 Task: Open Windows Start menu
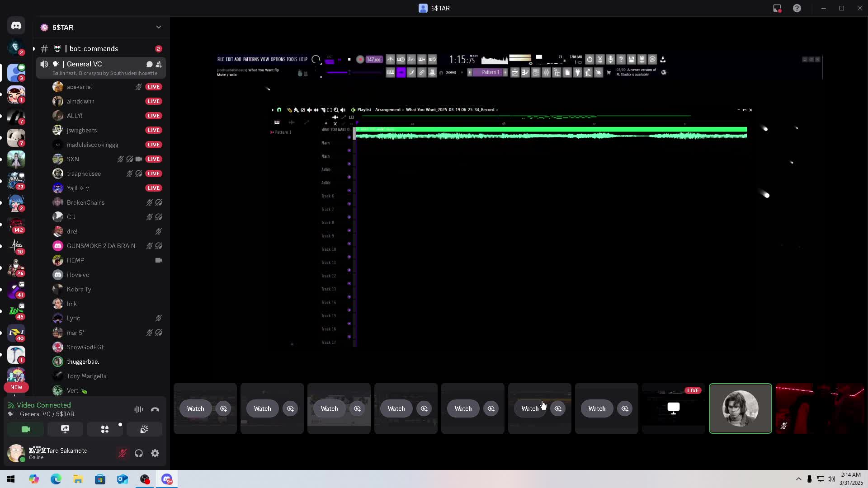coord(11,479)
